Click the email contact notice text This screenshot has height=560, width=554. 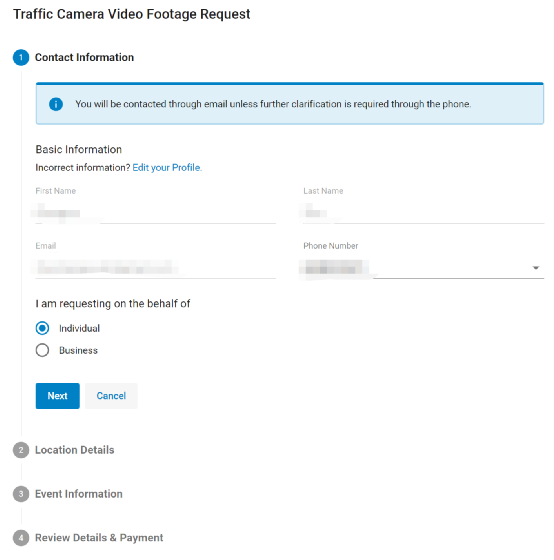tap(273, 104)
